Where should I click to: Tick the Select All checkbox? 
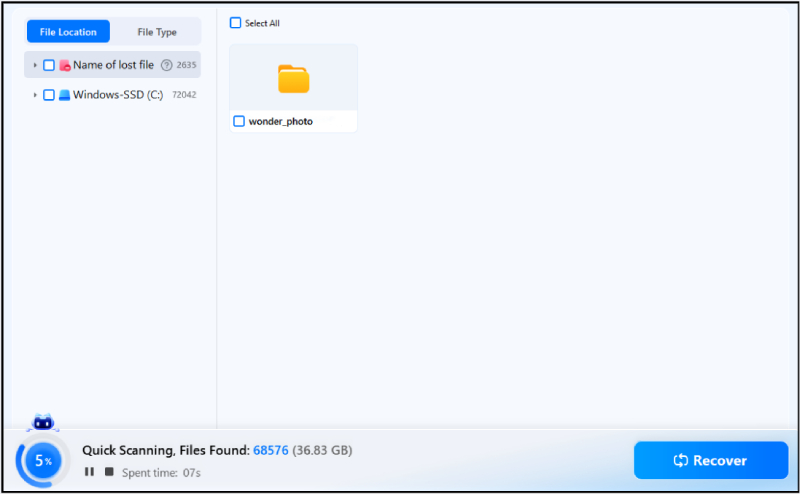coord(235,23)
